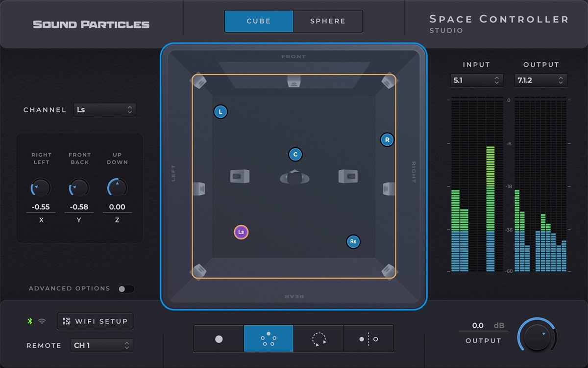Screen dimensions: 588x368
Task: Select the multi-dot group mode button
Action: (269, 339)
